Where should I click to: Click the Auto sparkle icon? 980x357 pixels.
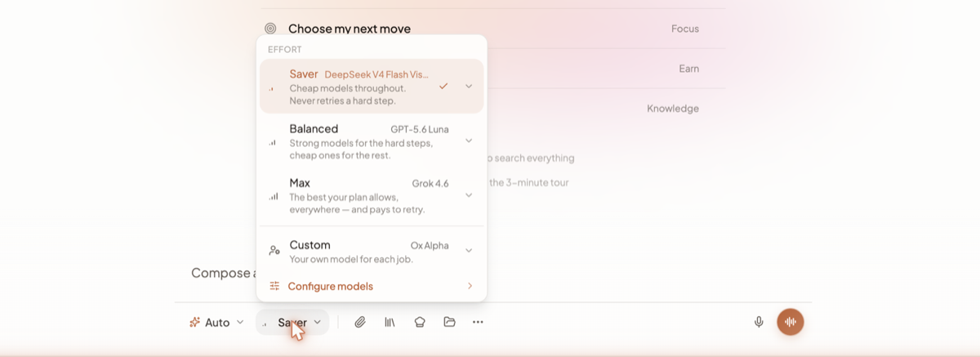194,322
